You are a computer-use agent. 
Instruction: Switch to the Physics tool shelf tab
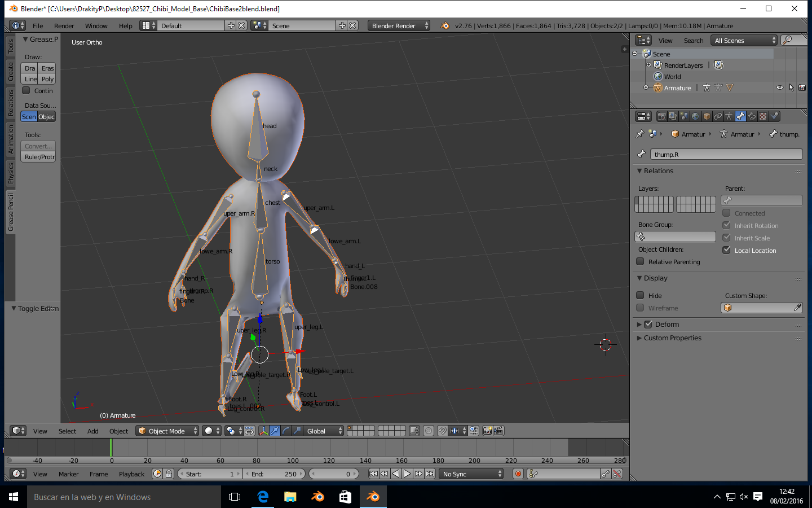[x=10, y=173]
